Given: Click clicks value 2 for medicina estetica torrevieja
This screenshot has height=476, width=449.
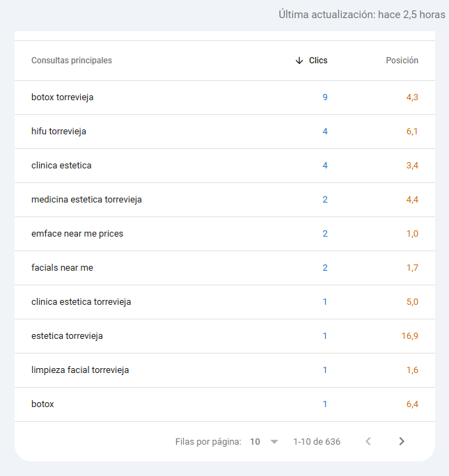Looking at the screenshot, I should click(325, 200).
